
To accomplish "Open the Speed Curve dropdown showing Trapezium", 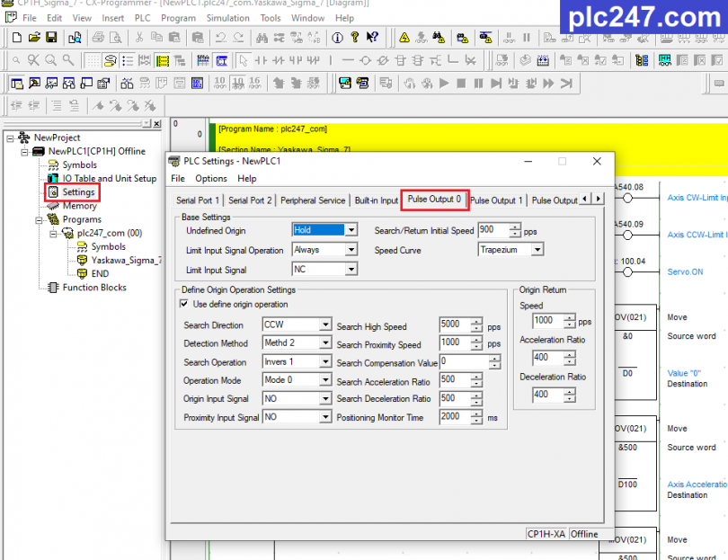I will 537,249.
